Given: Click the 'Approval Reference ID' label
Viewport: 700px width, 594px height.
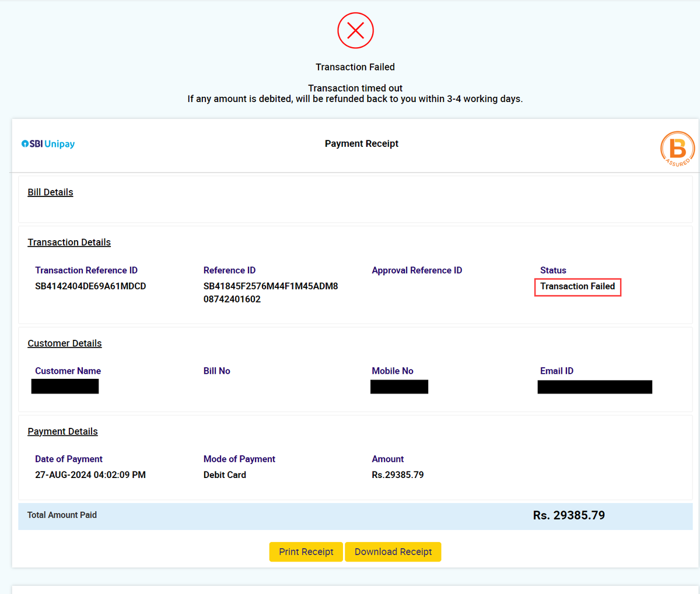Looking at the screenshot, I should point(417,270).
